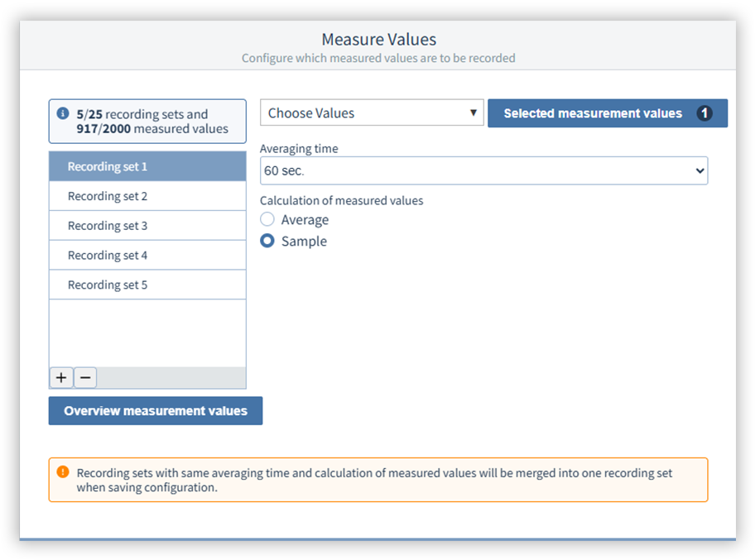Click the blue info icon beside recording sets count
The width and height of the screenshot is (755, 560).
pos(63,114)
